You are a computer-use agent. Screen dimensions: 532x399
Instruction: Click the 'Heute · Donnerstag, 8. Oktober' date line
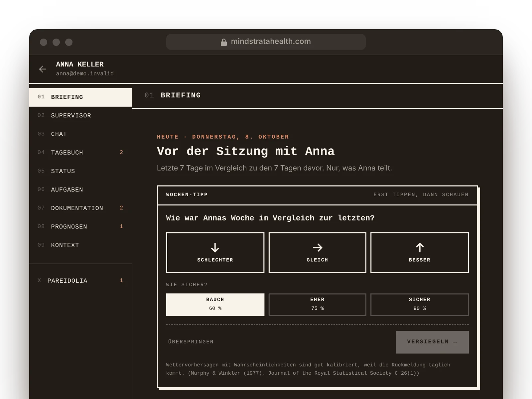pos(223,137)
